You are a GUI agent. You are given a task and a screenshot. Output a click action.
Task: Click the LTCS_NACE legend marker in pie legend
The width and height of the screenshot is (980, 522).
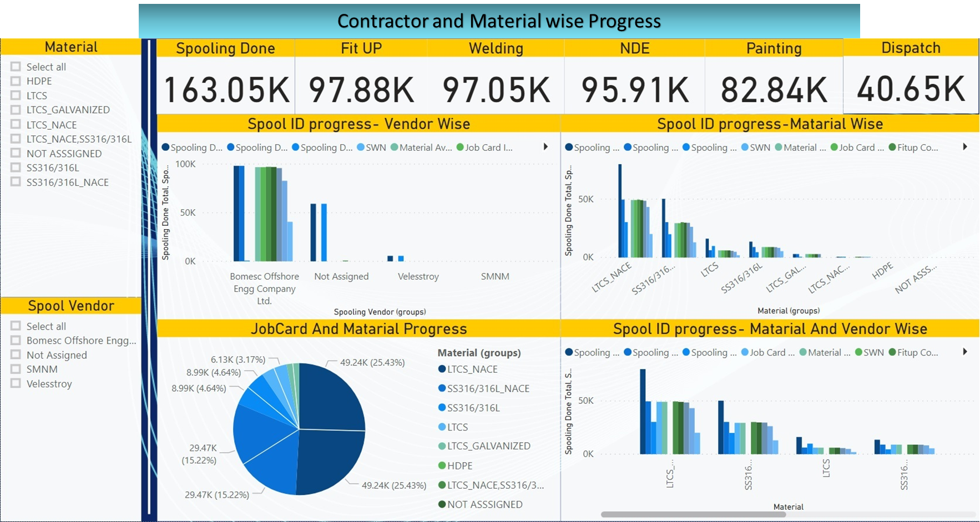coord(442,369)
